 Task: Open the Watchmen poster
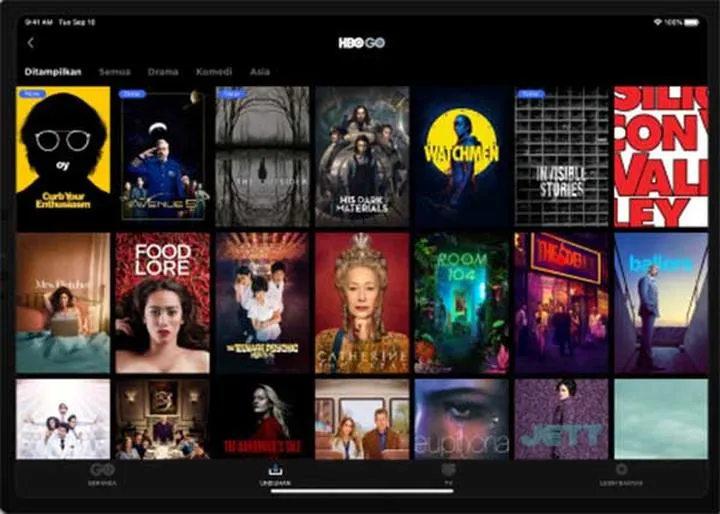coord(461,156)
